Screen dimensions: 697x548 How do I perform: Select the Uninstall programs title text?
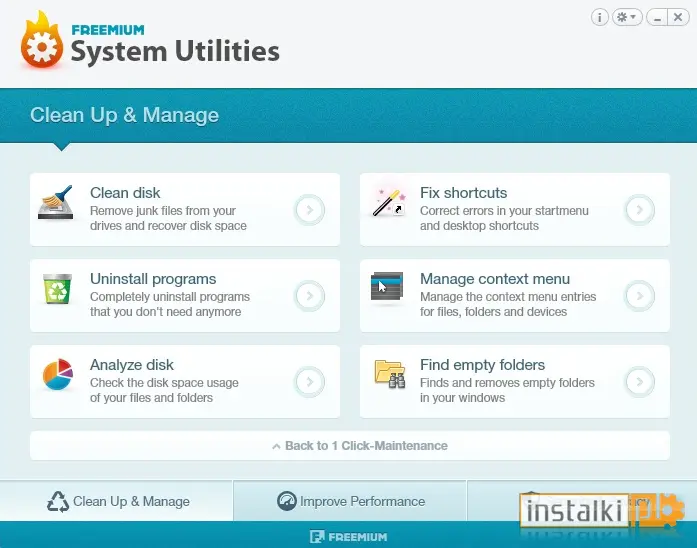[153, 279]
